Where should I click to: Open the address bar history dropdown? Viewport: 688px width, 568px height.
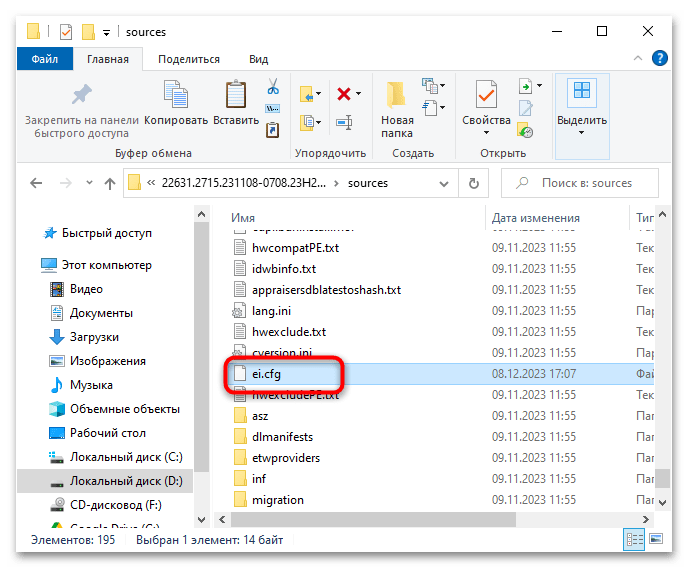pyautogui.click(x=444, y=183)
